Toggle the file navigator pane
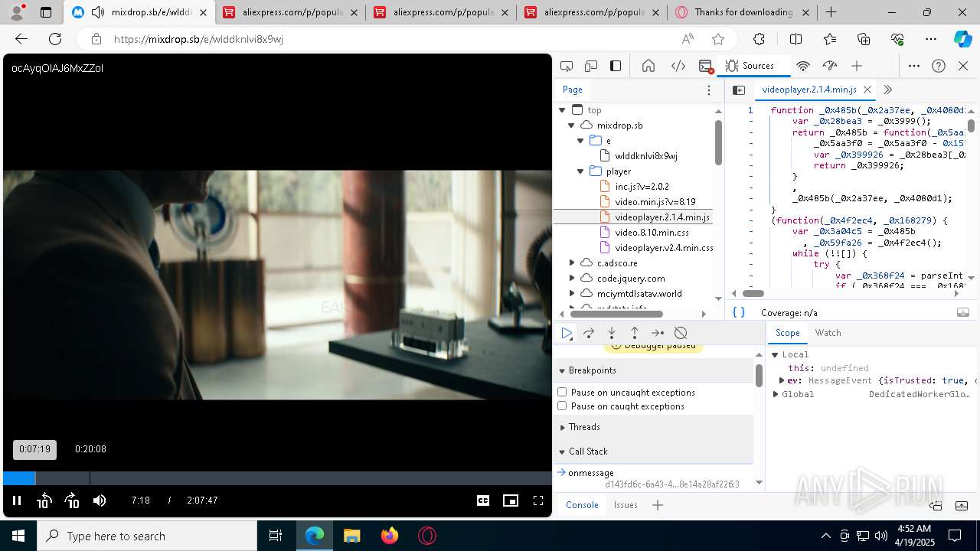 click(739, 90)
